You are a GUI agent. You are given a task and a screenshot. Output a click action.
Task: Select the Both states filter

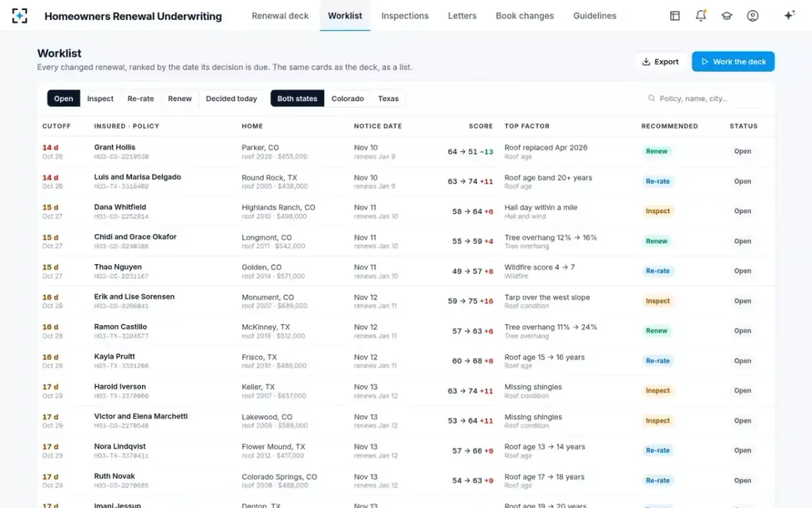pos(297,98)
